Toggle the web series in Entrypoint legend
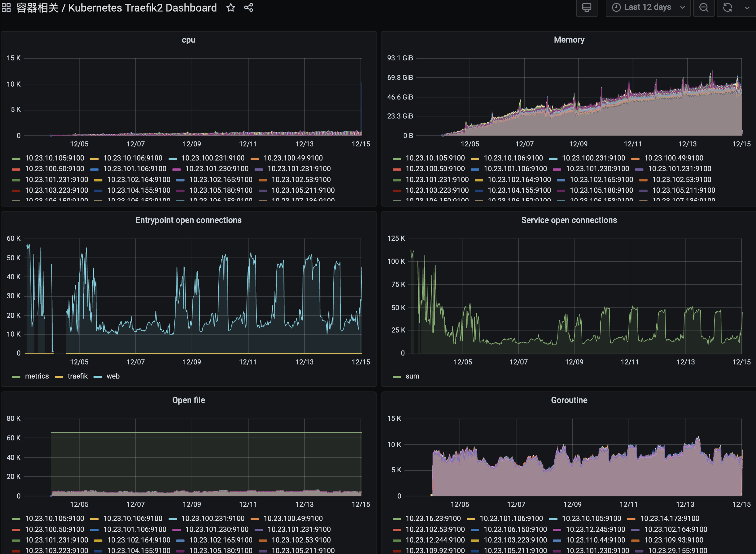 (113, 376)
